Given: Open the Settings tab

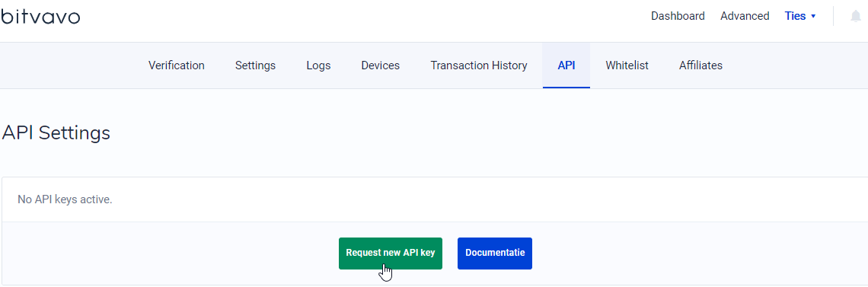Looking at the screenshot, I should point(255,65).
